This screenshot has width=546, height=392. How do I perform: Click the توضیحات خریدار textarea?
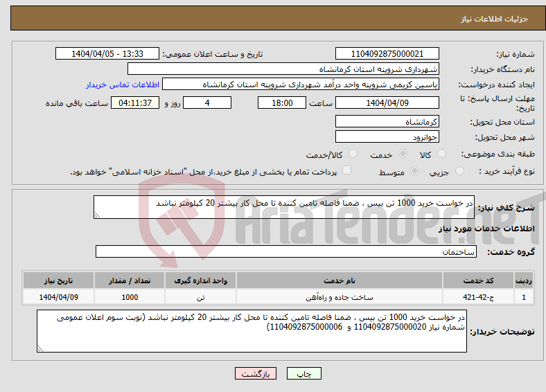252,331
